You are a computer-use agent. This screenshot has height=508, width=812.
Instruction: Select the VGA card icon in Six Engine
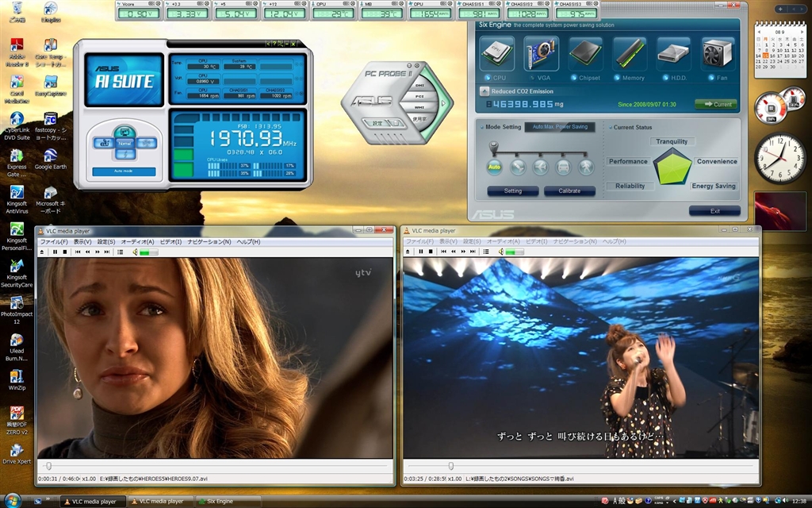point(541,53)
